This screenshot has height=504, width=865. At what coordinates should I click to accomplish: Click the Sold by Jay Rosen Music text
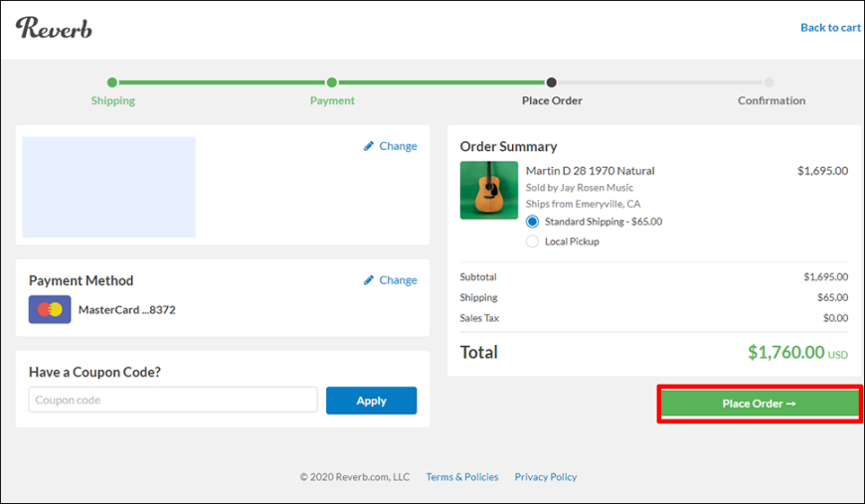coord(580,188)
